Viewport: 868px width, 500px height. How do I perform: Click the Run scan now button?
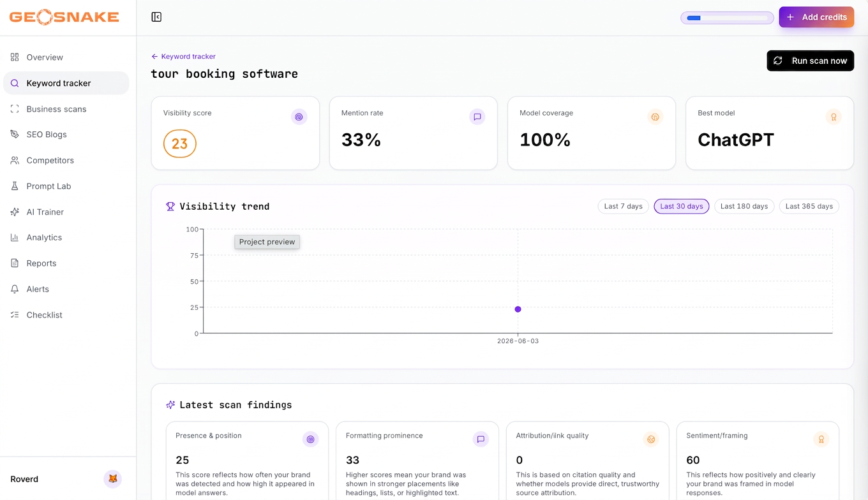pos(811,61)
